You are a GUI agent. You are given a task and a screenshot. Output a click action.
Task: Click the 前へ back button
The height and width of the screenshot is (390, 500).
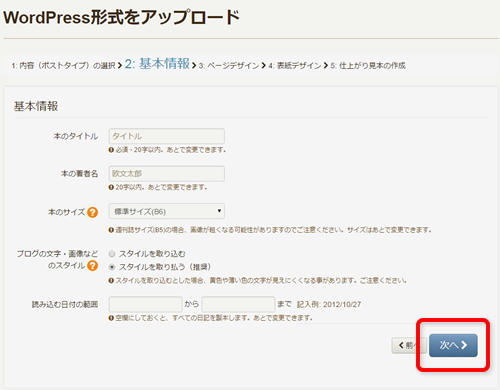click(x=409, y=345)
